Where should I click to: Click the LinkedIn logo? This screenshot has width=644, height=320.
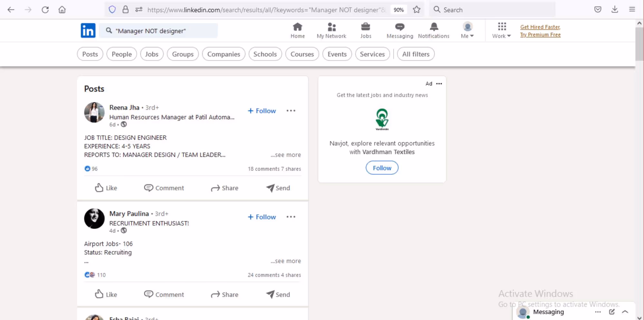coord(88,30)
